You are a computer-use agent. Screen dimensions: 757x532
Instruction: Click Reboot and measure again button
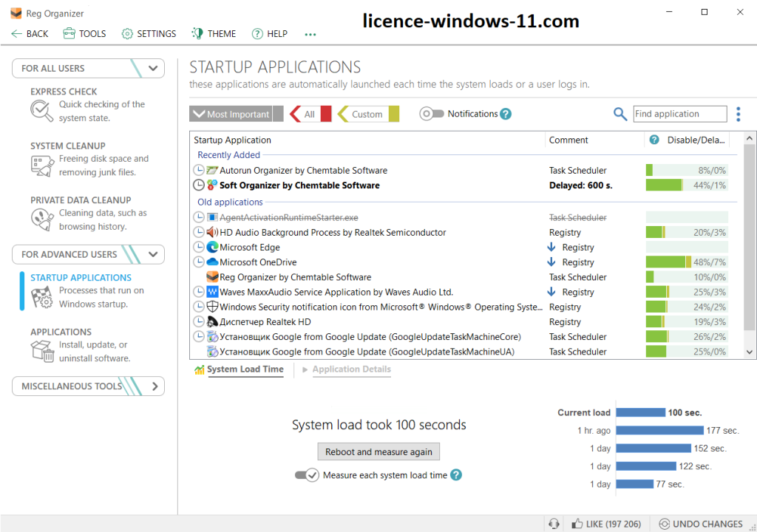click(x=378, y=451)
